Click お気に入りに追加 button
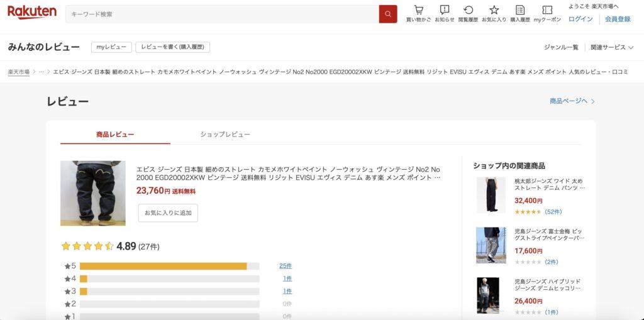This screenshot has height=320, width=644. click(168, 212)
